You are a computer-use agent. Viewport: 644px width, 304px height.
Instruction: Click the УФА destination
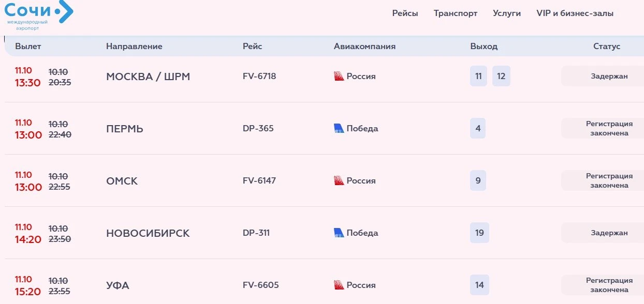click(x=118, y=286)
